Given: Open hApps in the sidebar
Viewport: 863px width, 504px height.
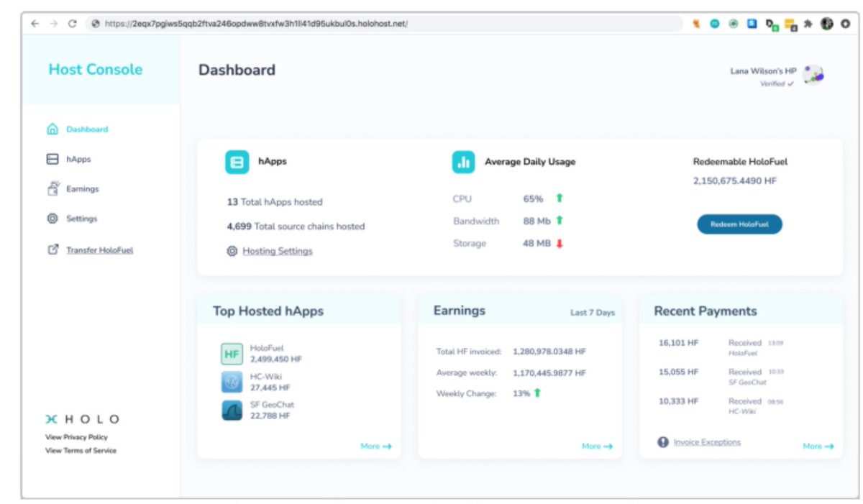Looking at the screenshot, I should [x=78, y=159].
